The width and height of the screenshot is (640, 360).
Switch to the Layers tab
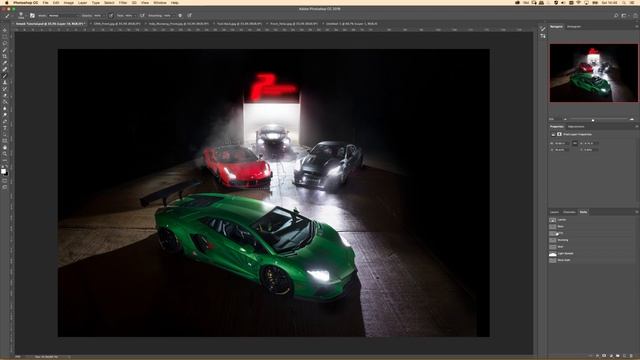point(554,212)
